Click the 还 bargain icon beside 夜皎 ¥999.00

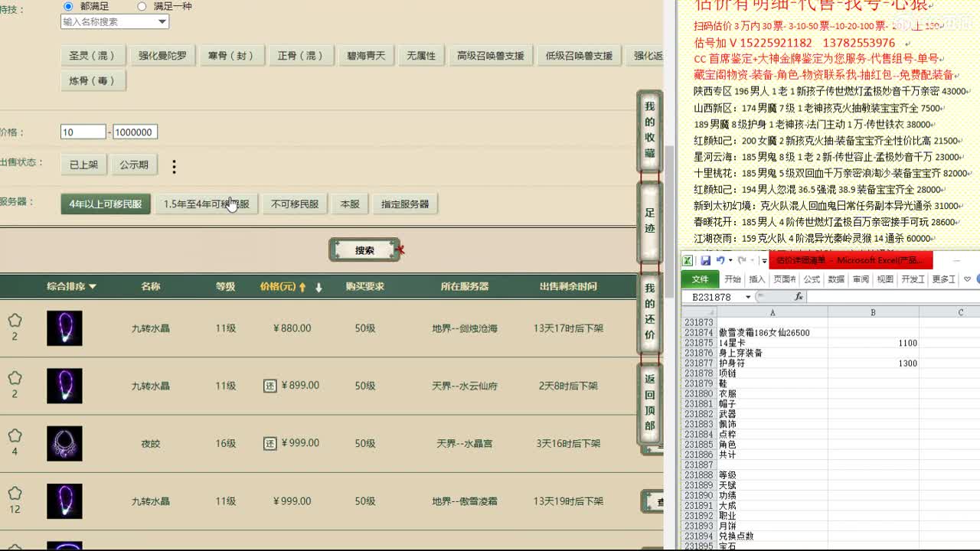click(269, 443)
